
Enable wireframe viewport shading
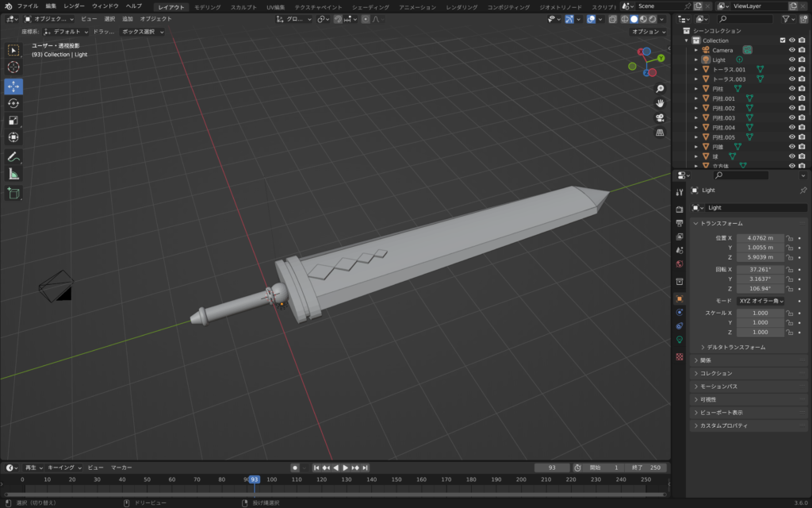tap(625, 19)
